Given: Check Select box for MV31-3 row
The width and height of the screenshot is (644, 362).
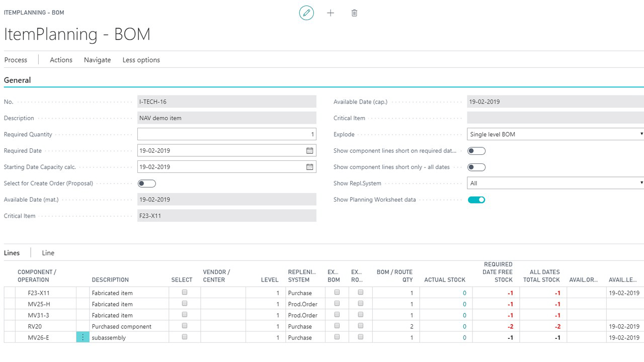Looking at the screenshot, I should 185,315.
